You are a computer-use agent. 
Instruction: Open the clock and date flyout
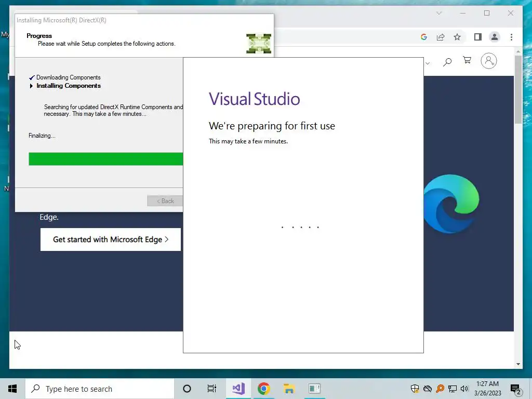pyautogui.click(x=487, y=389)
